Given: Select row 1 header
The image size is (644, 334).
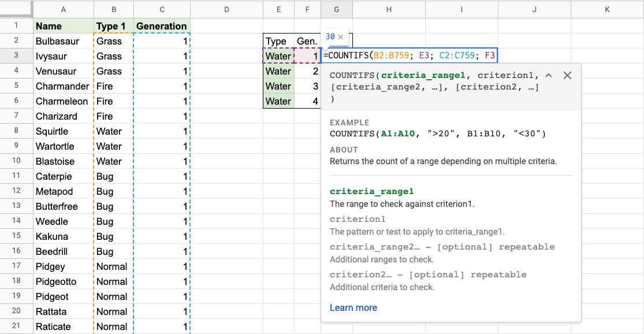Looking at the screenshot, I should pyautogui.click(x=16, y=25).
